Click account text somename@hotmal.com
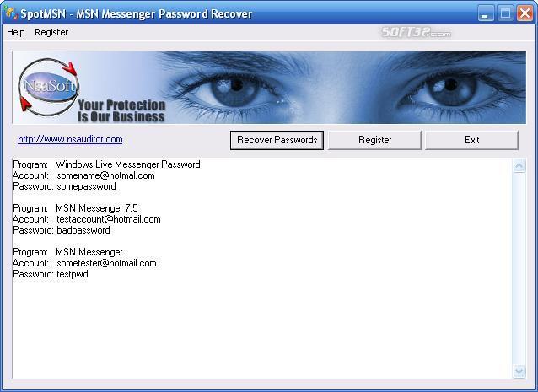 tap(105, 175)
